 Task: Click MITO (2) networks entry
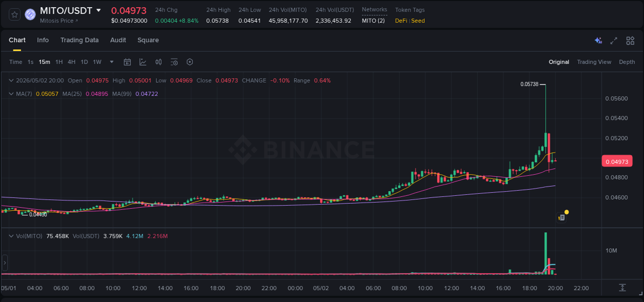click(373, 21)
